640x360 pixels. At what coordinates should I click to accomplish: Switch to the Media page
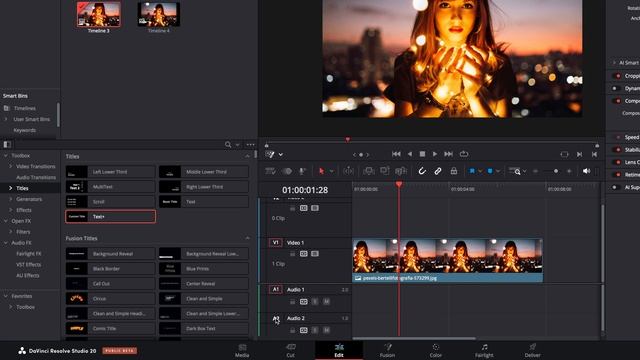242,351
